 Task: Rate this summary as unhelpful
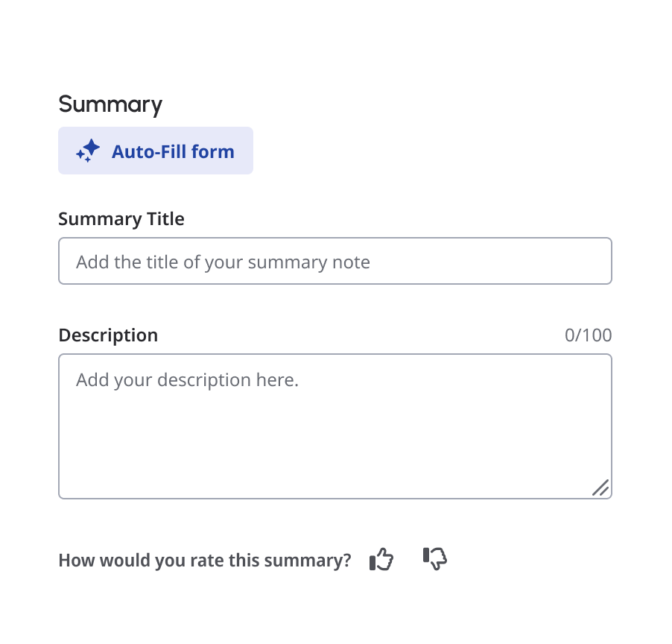434,559
